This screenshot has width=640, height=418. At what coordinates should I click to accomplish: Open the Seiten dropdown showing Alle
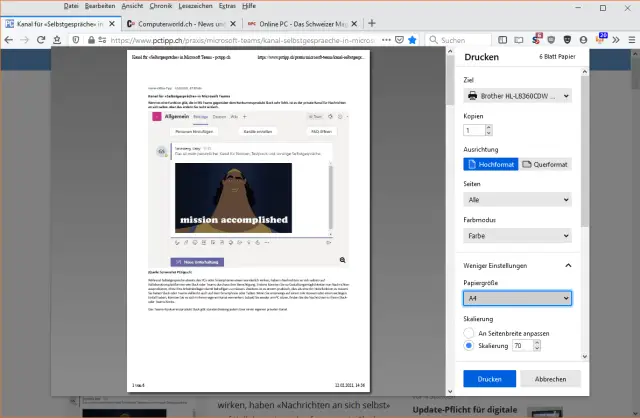point(517,199)
